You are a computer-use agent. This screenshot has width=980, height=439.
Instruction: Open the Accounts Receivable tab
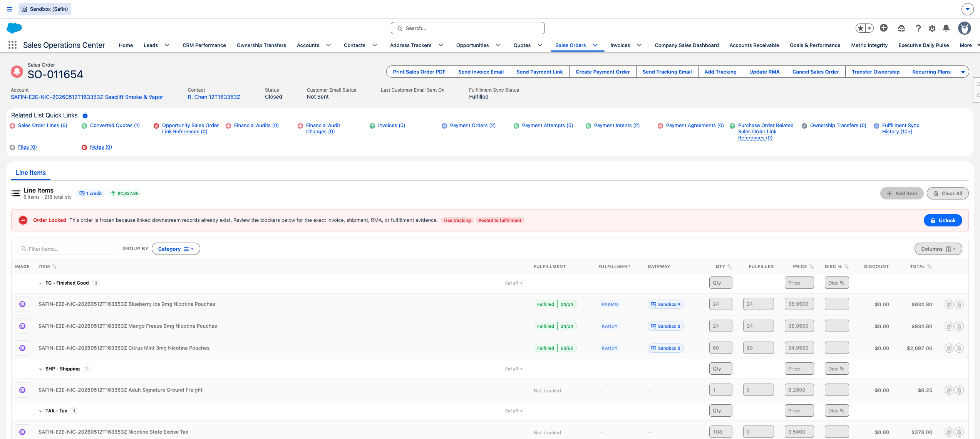754,45
